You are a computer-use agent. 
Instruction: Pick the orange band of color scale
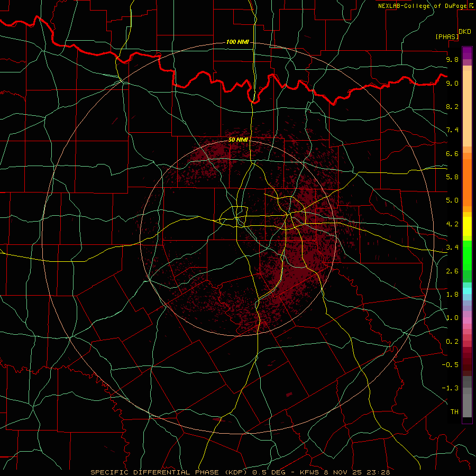point(467,182)
